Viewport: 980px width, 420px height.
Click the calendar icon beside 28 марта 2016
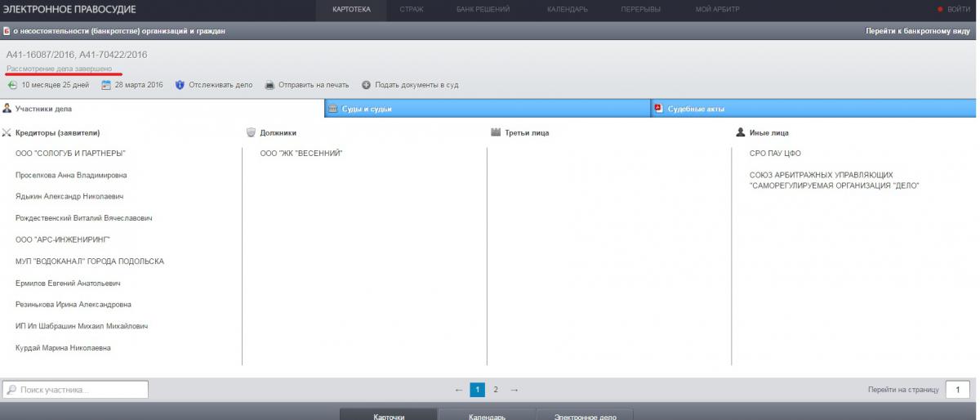106,85
